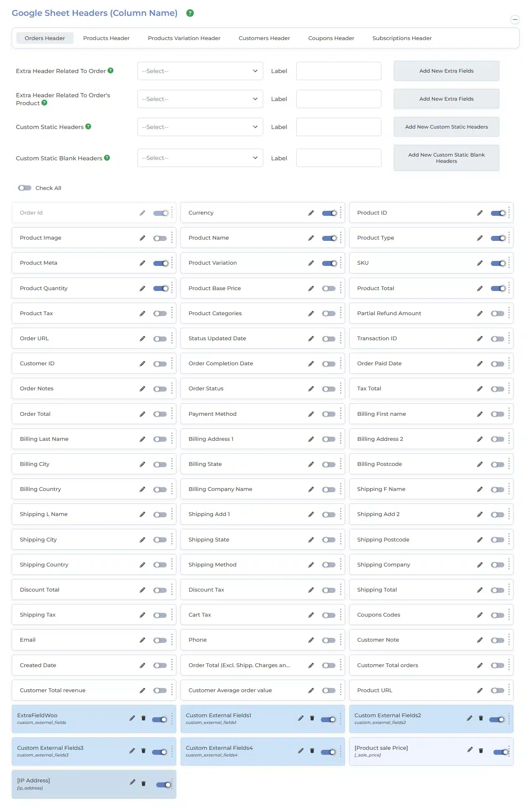Open Extra Header Related To Order dropdown
The image size is (531, 812).
tap(200, 71)
